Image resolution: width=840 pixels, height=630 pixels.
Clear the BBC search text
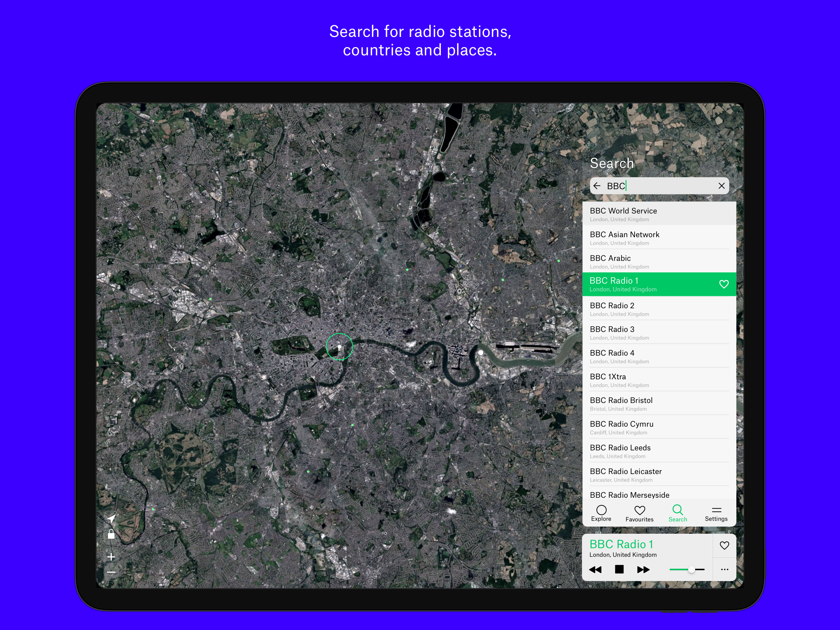point(722,186)
